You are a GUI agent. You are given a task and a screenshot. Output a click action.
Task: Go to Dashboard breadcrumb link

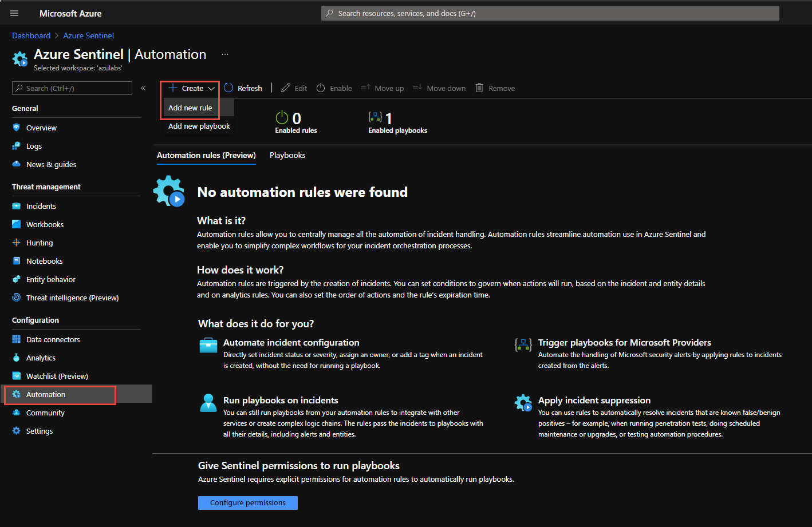point(31,35)
